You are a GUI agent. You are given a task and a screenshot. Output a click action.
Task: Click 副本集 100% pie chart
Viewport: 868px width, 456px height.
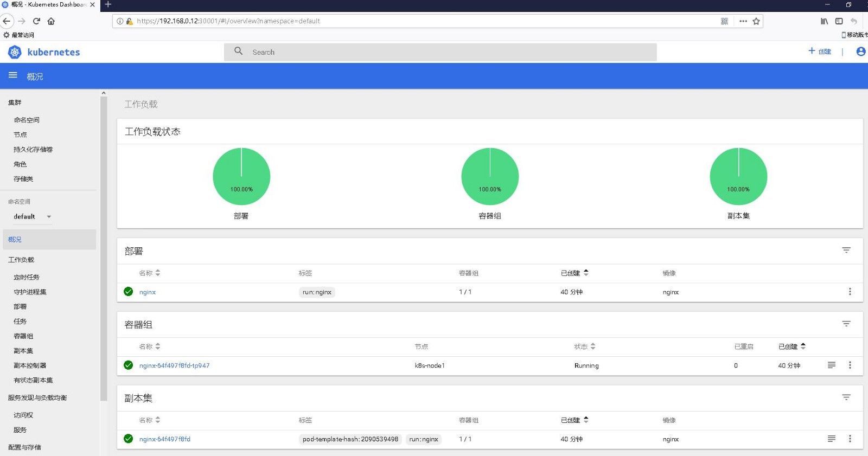pos(738,176)
